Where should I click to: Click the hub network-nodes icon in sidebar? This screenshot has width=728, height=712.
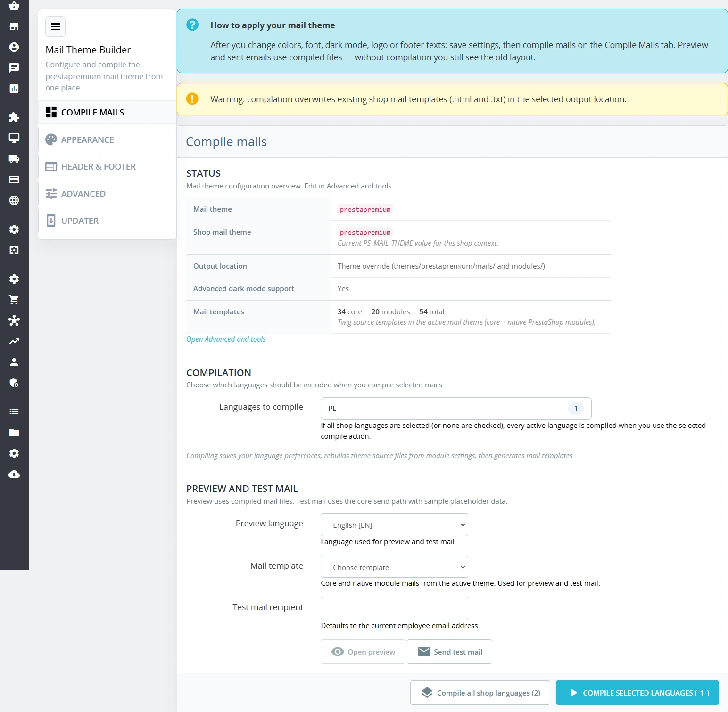(14, 320)
